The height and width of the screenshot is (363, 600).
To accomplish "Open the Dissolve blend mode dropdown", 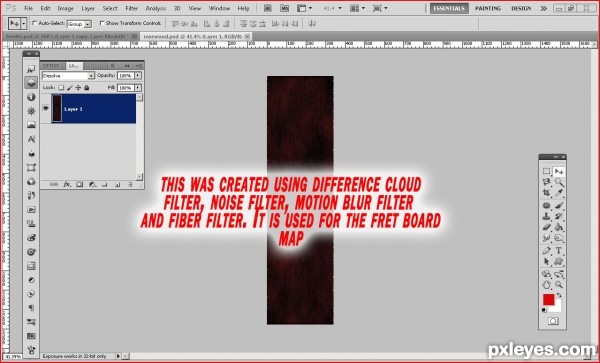I will [68, 76].
